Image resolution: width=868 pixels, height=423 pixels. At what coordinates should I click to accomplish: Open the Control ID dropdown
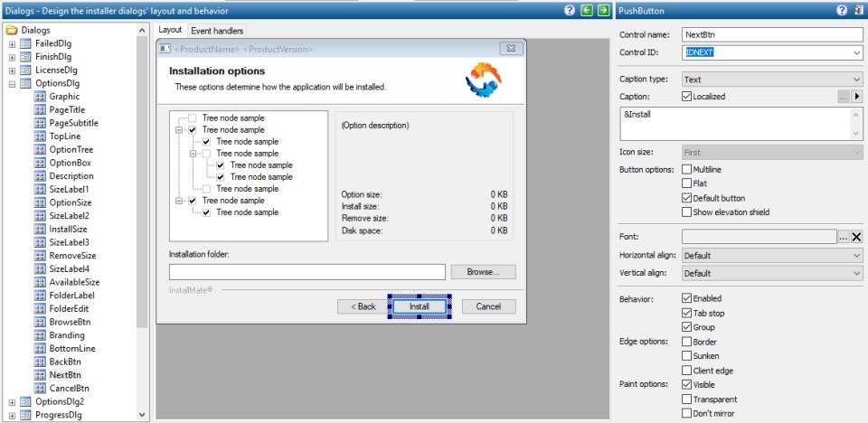point(856,52)
